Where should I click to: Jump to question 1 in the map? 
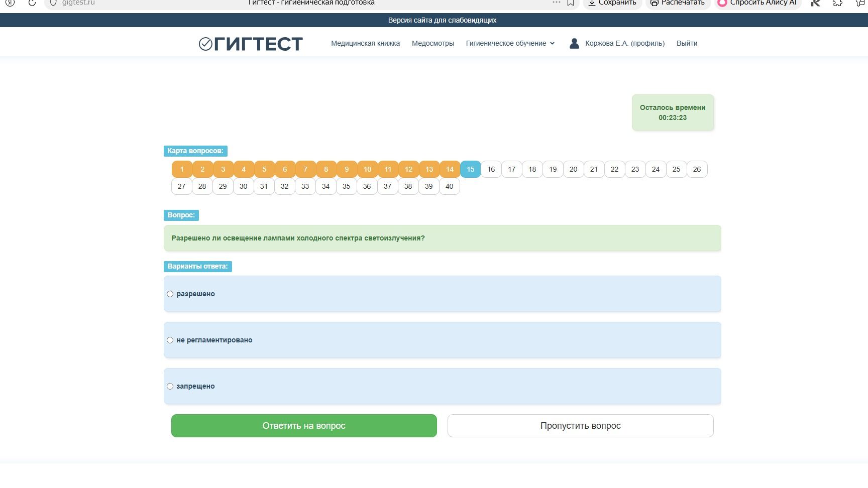182,169
